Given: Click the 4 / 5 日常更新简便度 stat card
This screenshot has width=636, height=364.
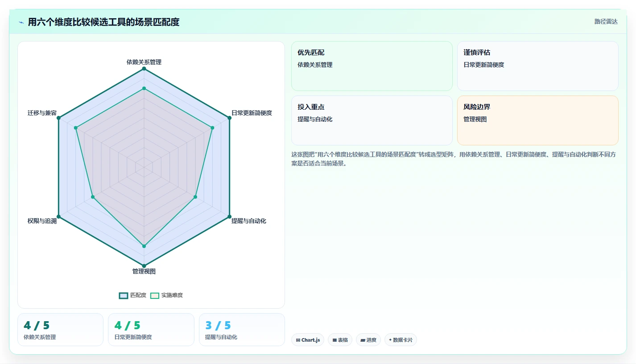Looking at the screenshot, I should [151, 330].
